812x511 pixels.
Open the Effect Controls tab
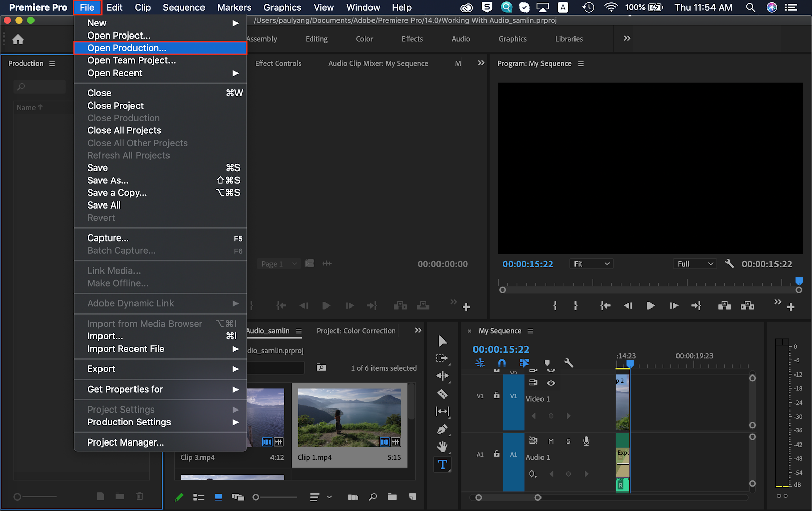(279, 63)
